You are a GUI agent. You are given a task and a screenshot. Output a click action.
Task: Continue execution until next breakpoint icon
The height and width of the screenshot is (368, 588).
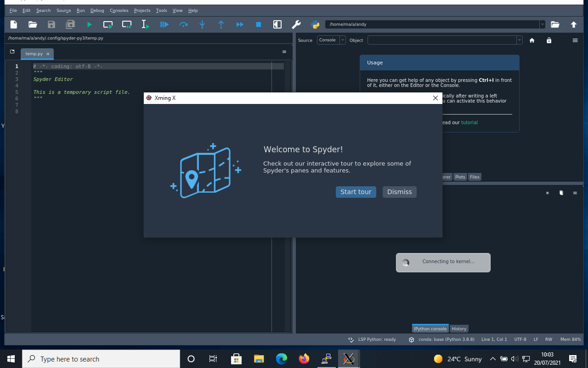tap(240, 24)
